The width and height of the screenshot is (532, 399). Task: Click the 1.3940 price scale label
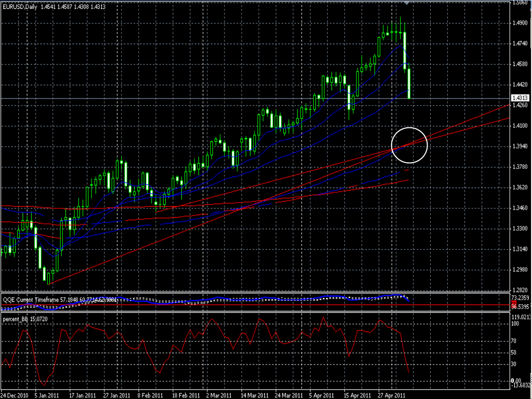coord(520,147)
